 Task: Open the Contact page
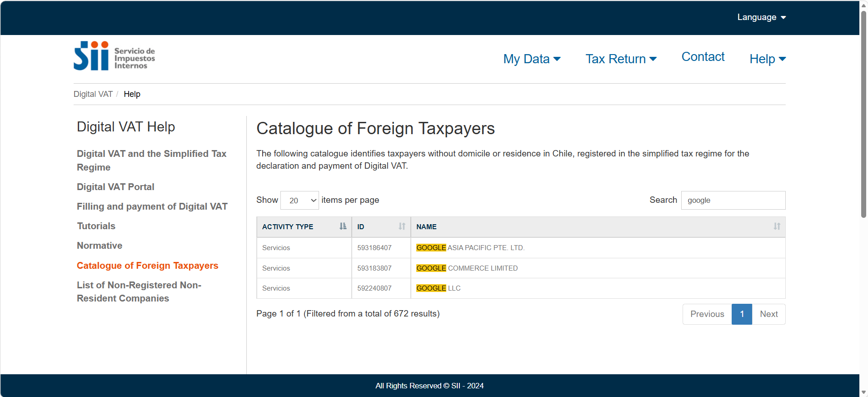click(703, 57)
